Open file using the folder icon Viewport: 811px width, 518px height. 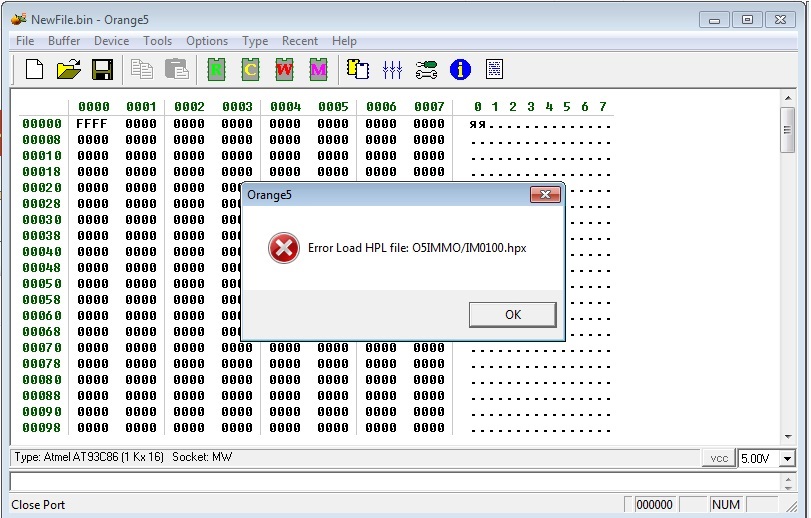[68, 69]
